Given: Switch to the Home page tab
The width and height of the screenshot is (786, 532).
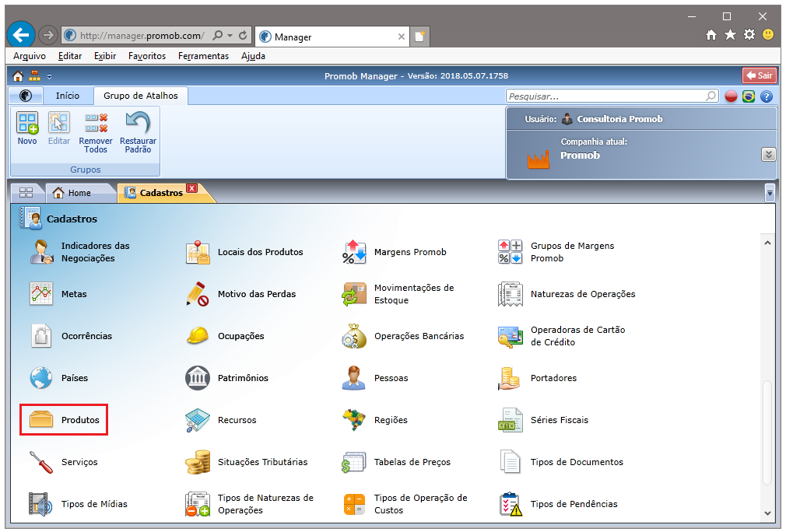Looking at the screenshot, I should click(x=79, y=193).
